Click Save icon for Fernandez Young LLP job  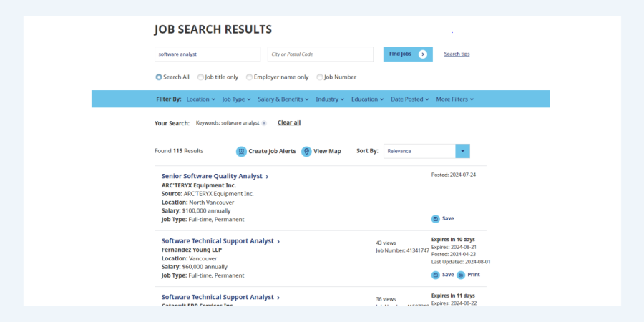pyautogui.click(x=435, y=275)
